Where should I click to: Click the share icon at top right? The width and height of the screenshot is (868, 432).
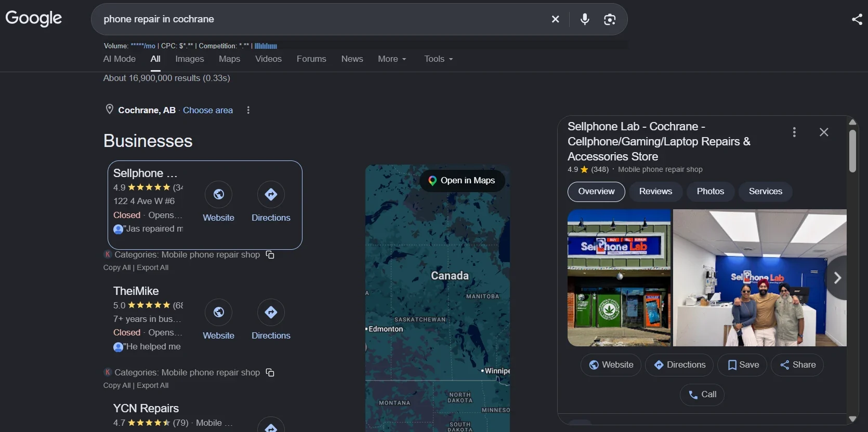[x=857, y=19]
